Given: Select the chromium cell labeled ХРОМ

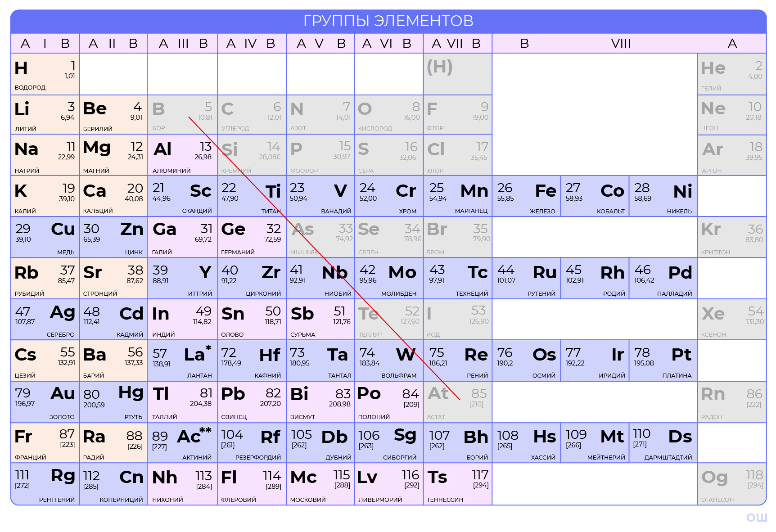Looking at the screenshot, I should 389,196.
